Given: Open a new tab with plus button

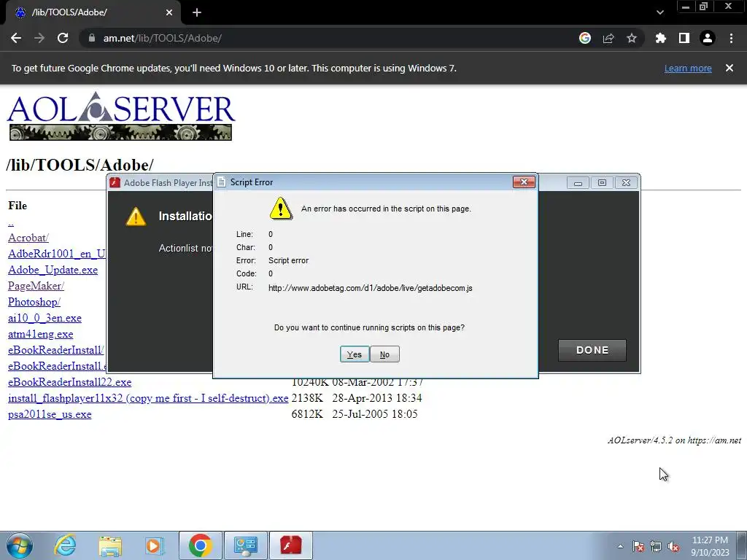Looking at the screenshot, I should [197, 12].
